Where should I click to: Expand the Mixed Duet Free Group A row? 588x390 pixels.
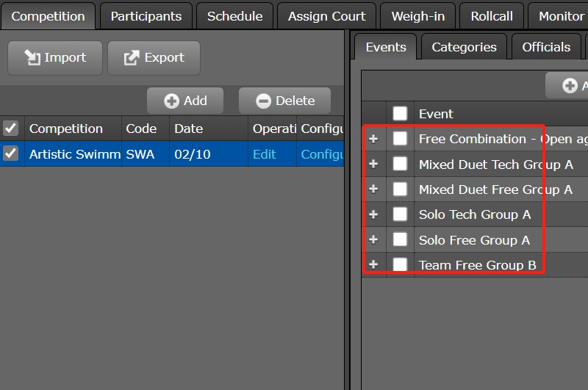pyautogui.click(x=373, y=189)
